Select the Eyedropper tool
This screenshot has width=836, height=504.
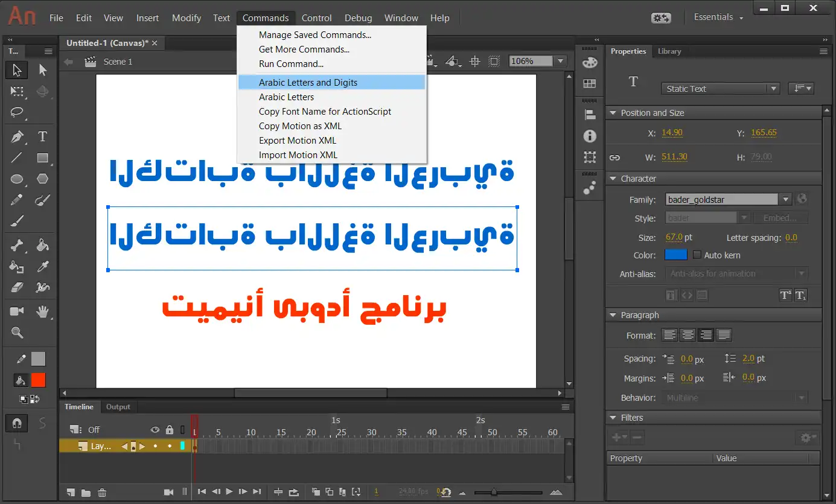tap(42, 266)
